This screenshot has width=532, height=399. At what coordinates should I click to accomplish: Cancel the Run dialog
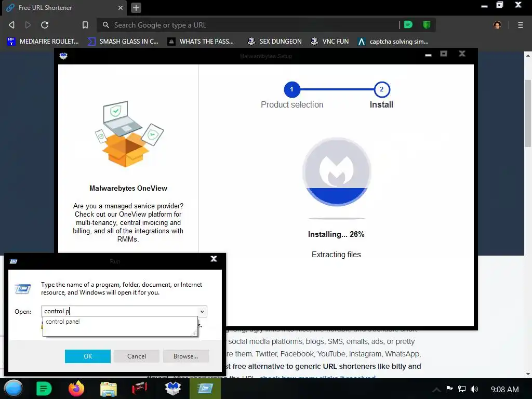click(x=137, y=356)
